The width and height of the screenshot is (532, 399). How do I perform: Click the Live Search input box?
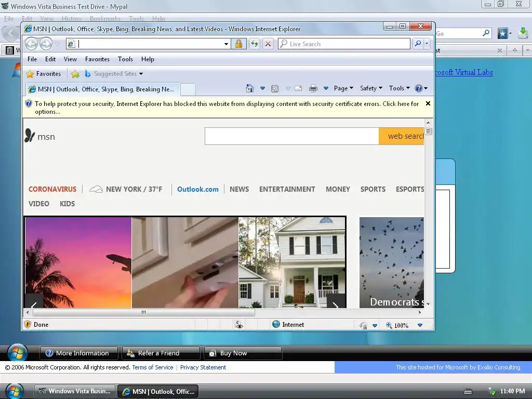[x=344, y=44]
